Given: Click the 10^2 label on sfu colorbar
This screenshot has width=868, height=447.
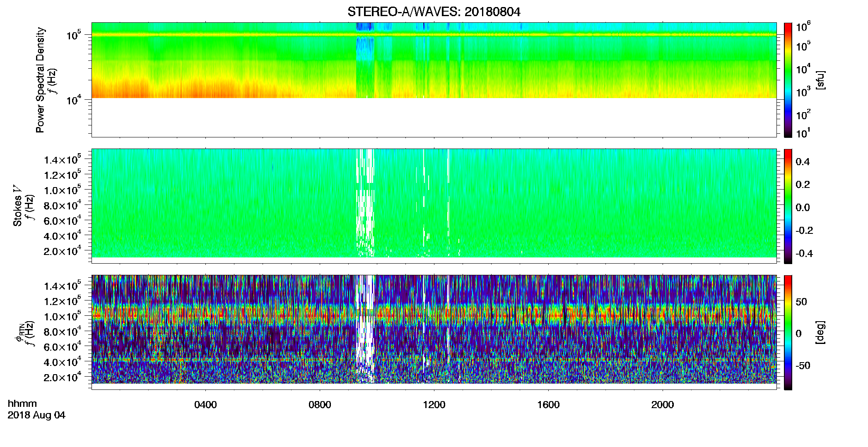Looking at the screenshot, I should pyautogui.click(x=803, y=114).
